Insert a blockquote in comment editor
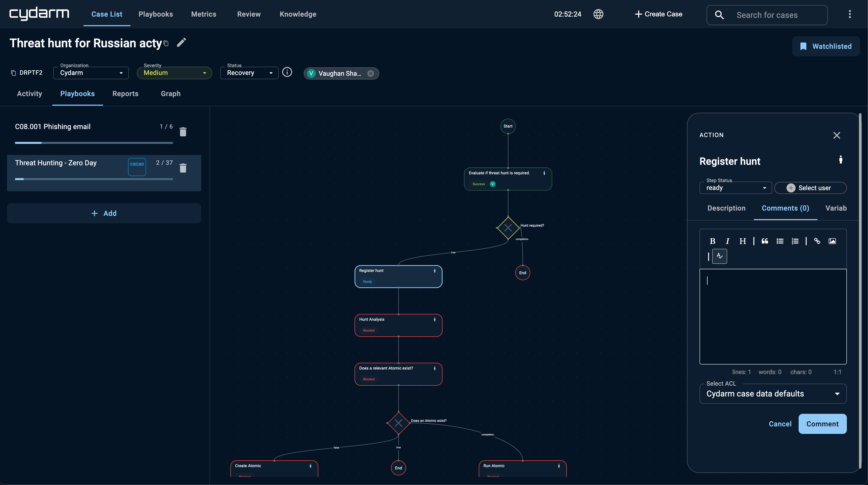 coord(765,241)
